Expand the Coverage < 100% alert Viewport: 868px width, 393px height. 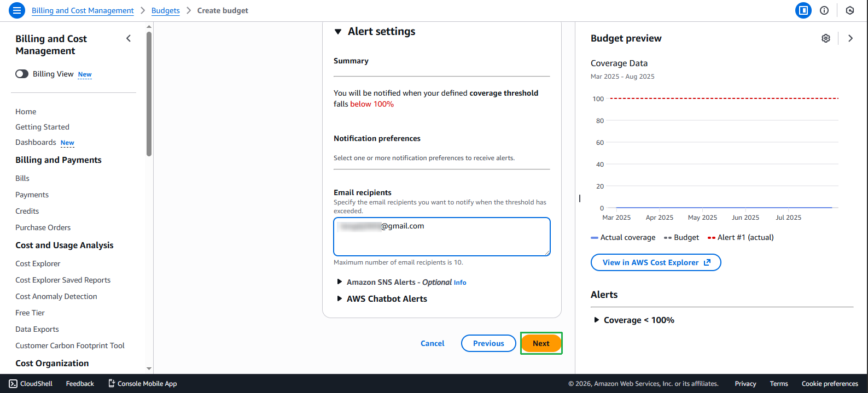(x=597, y=320)
